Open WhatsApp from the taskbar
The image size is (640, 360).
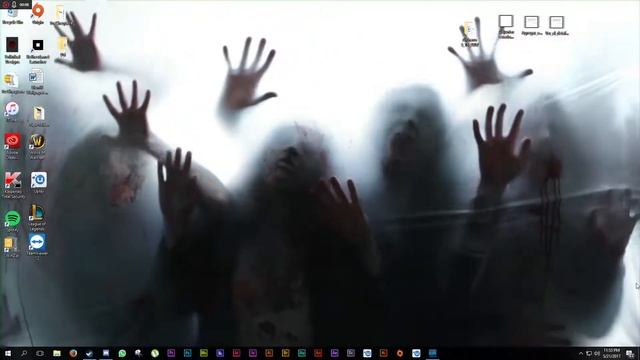[x=122, y=353]
